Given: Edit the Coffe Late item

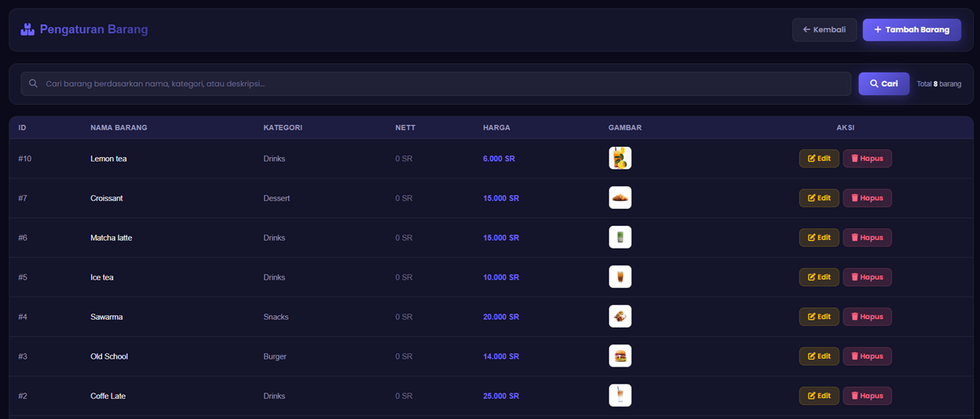Looking at the screenshot, I should [x=819, y=396].
